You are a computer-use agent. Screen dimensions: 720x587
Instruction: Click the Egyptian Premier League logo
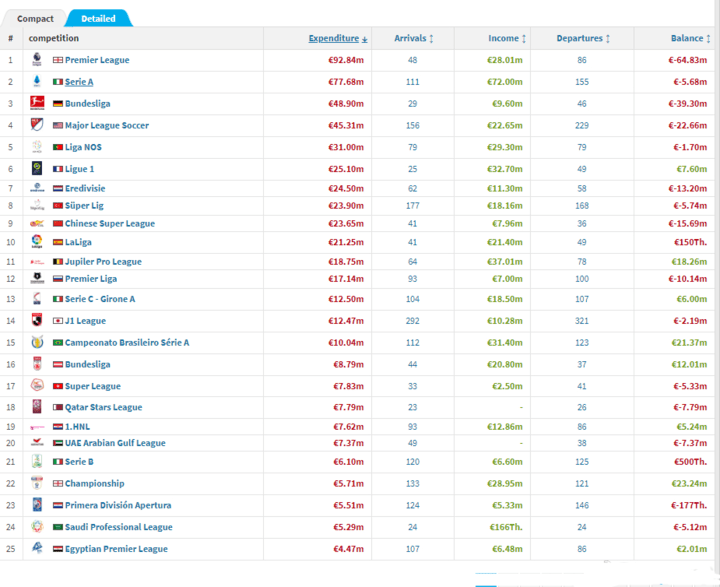[x=37, y=548]
